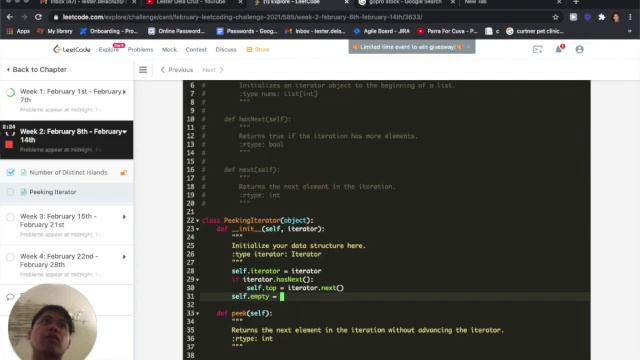The height and width of the screenshot is (360, 640).
Task: Open the Chrome three-dot menu
Action: tap(631, 17)
